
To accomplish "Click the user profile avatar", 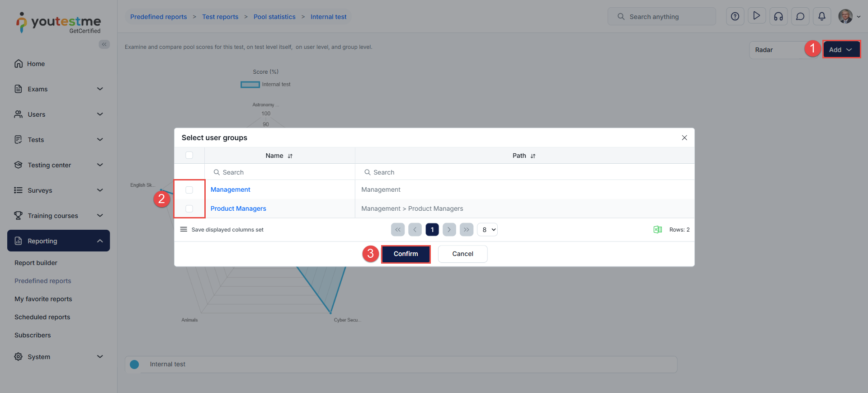I will tap(845, 16).
